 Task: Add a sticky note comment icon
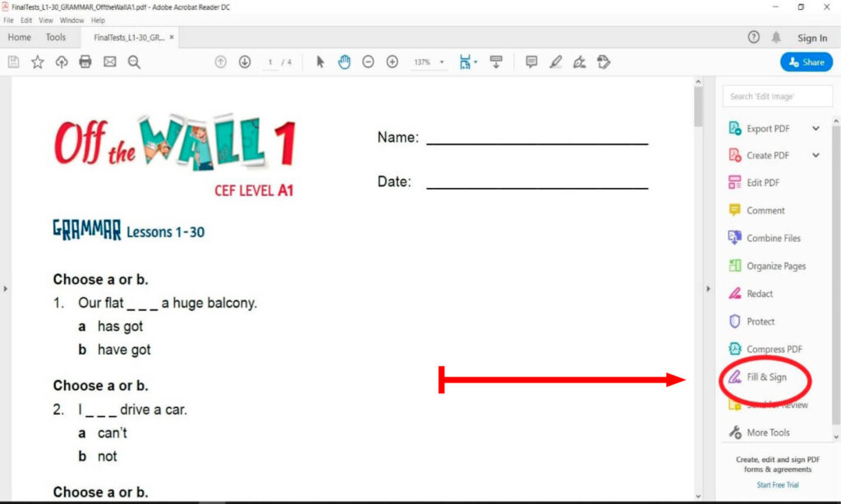531,62
